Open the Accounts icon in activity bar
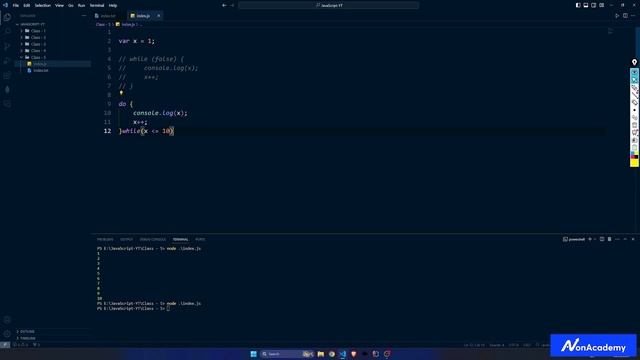The height and width of the screenshot is (360, 640). (x=7, y=320)
